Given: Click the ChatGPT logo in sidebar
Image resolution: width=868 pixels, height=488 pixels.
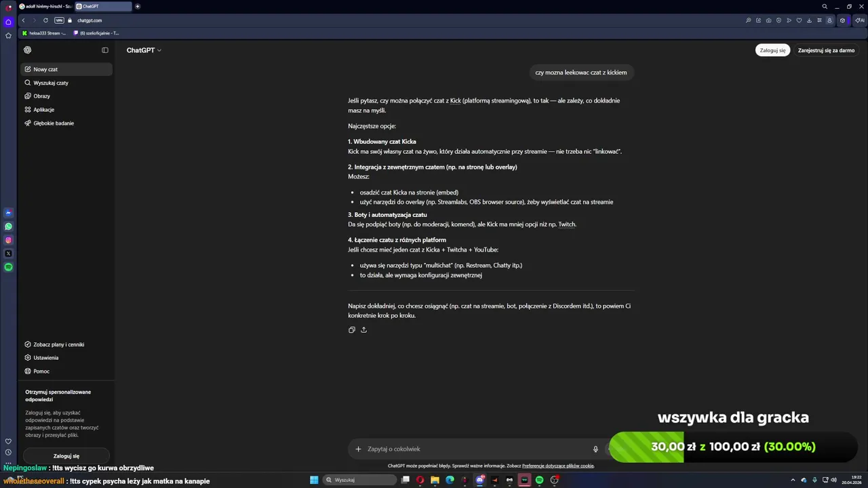Looking at the screenshot, I should (x=27, y=50).
